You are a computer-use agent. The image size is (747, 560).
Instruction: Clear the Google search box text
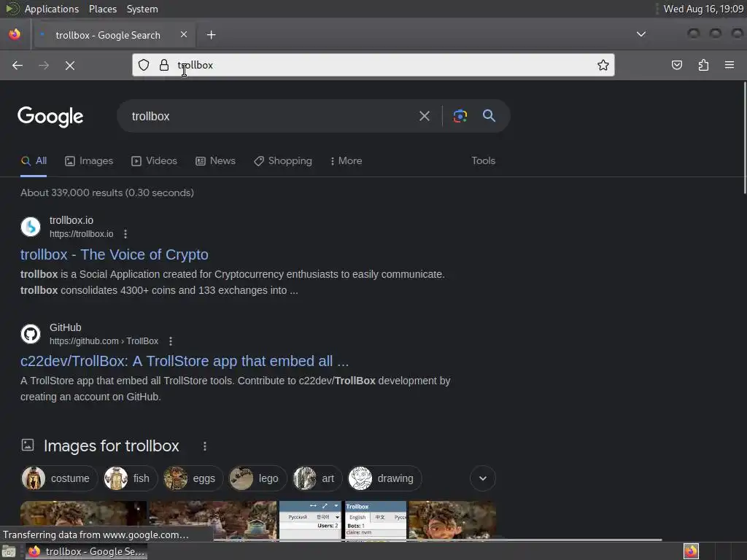pos(424,116)
